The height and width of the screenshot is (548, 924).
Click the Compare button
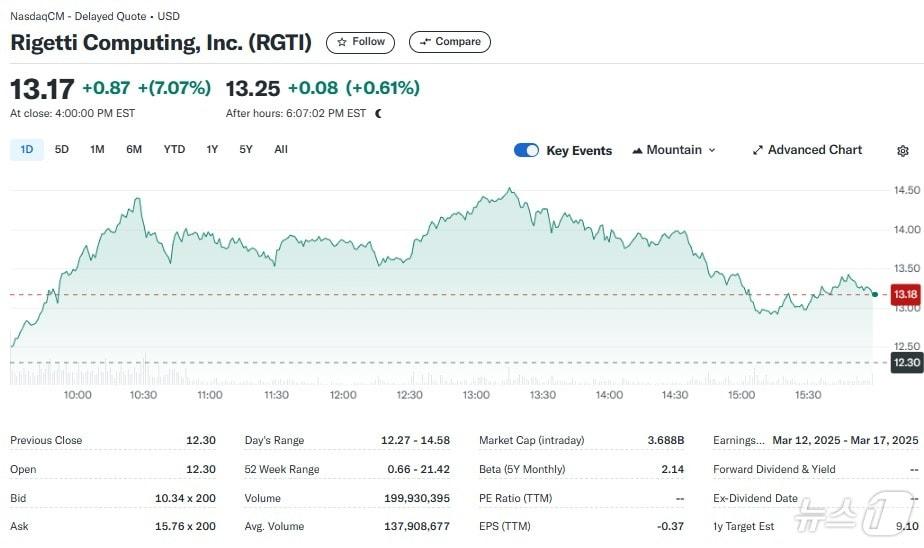(449, 42)
